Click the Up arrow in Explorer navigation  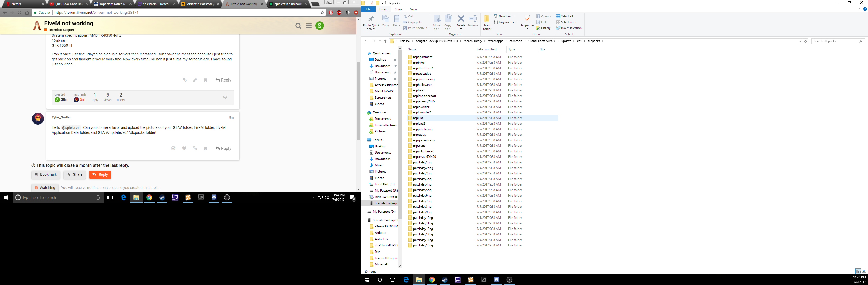tap(385, 41)
